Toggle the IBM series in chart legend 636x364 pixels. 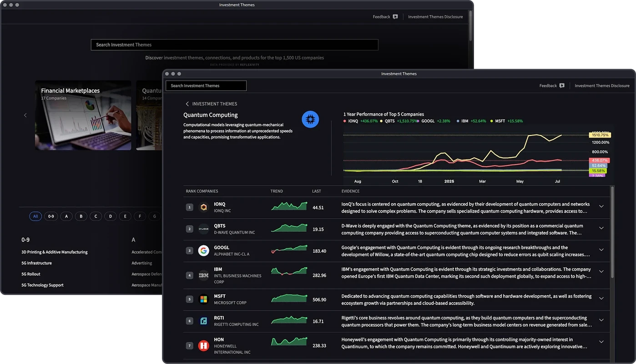[472, 121]
